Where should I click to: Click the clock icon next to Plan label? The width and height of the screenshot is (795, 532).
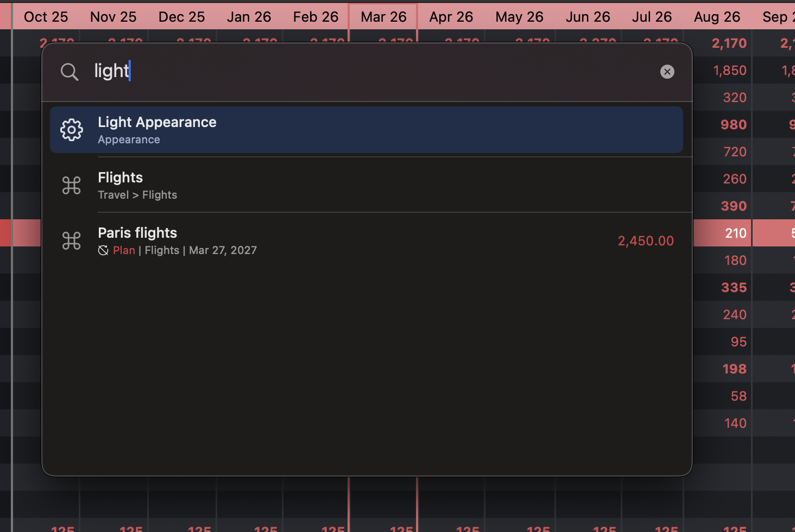(103, 250)
